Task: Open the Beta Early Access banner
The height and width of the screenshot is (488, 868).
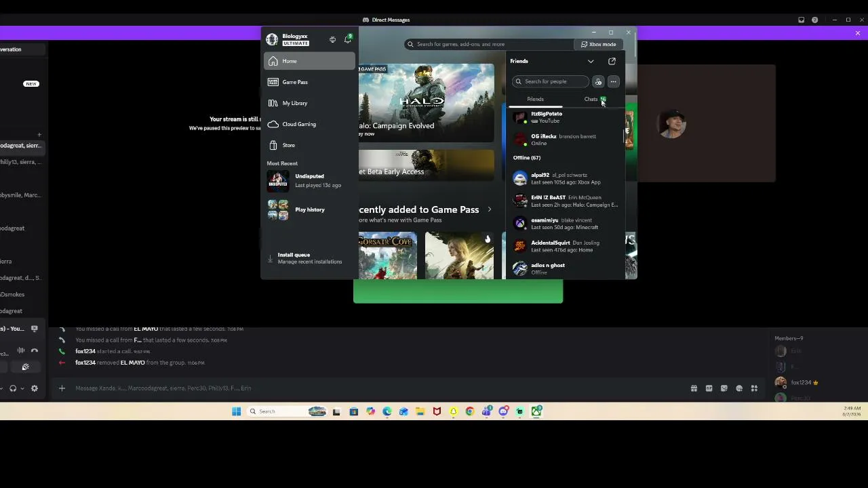Action: pos(427,165)
